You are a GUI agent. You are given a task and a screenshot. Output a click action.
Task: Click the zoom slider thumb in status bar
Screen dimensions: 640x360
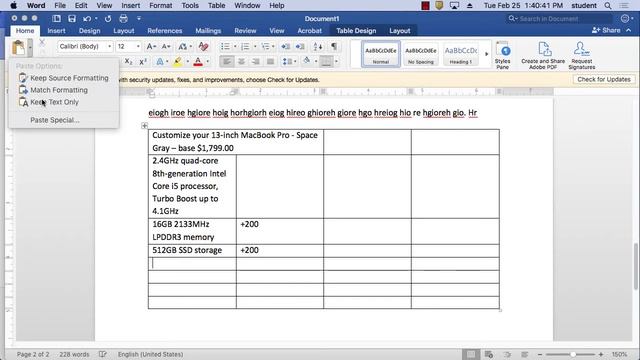click(x=573, y=354)
